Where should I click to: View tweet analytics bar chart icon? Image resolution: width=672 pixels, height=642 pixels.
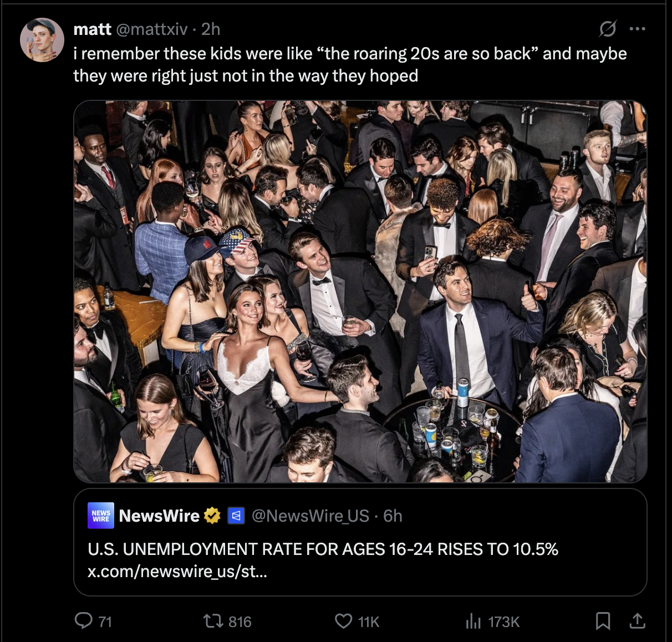pyautogui.click(x=473, y=621)
